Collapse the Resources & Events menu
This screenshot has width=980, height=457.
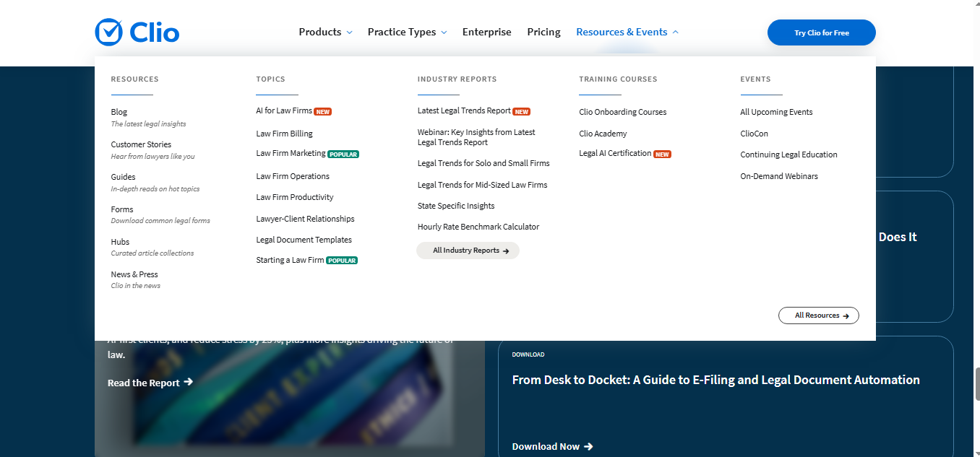coord(627,32)
